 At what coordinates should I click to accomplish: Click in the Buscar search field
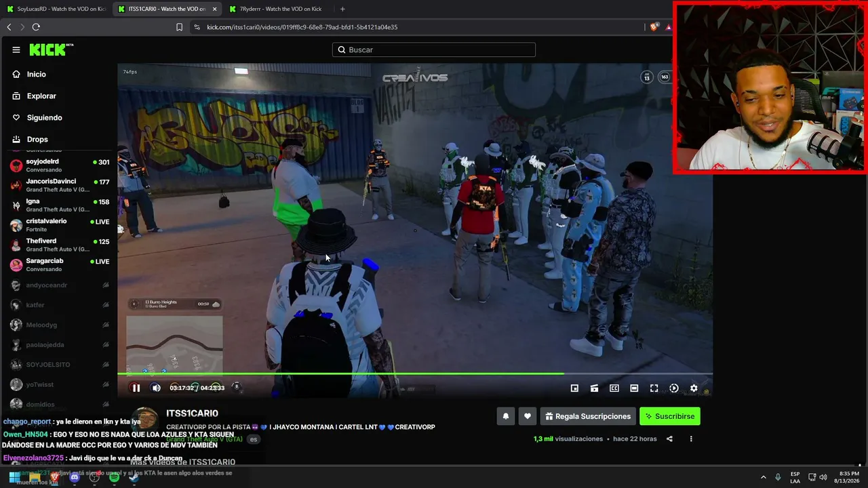coord(434,49)
